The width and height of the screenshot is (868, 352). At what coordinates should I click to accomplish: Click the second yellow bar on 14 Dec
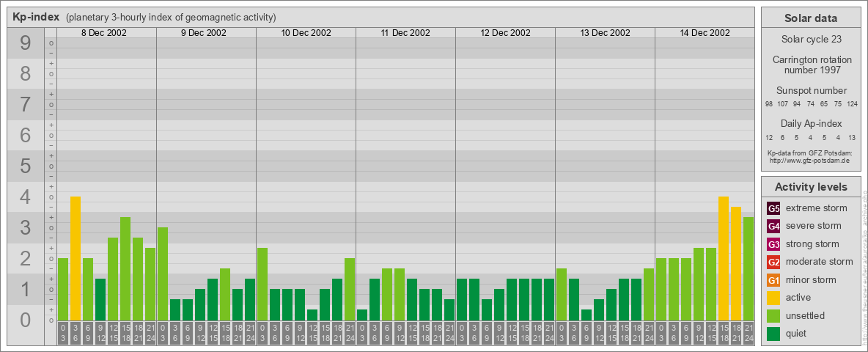[x=736, y=263]
